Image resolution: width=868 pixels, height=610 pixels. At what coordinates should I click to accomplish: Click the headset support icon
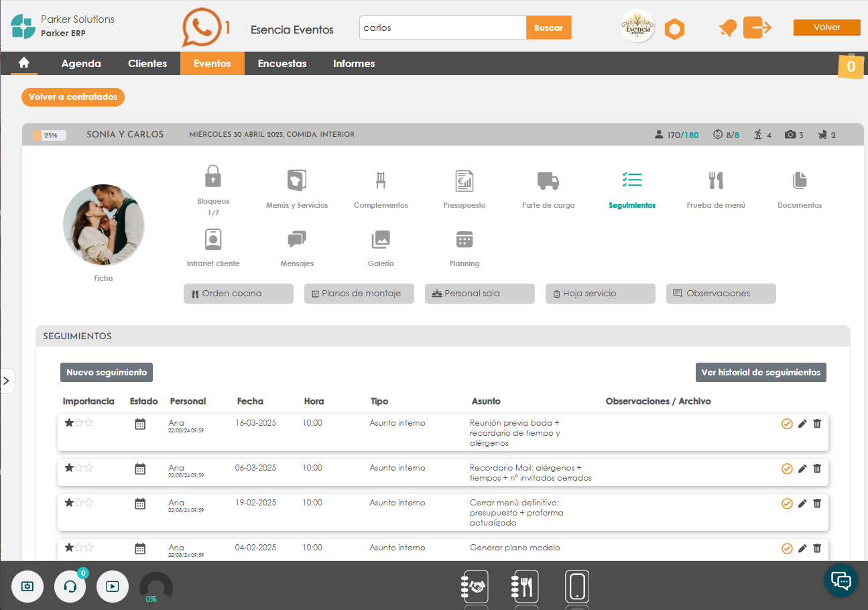(70, 586)
